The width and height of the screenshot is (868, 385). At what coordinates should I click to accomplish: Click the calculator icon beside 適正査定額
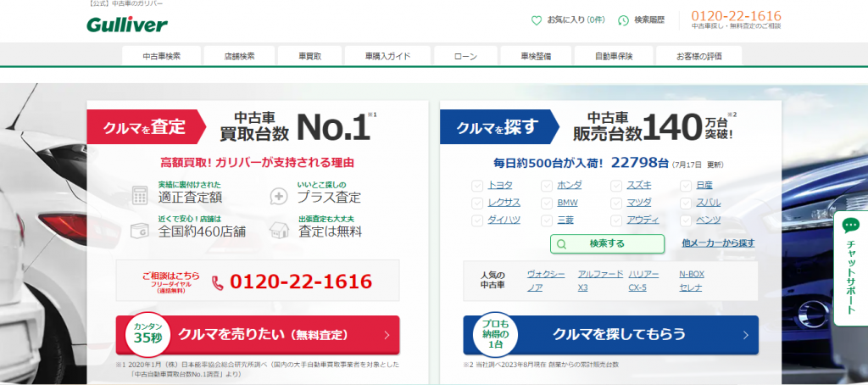(x=140, y=195)
